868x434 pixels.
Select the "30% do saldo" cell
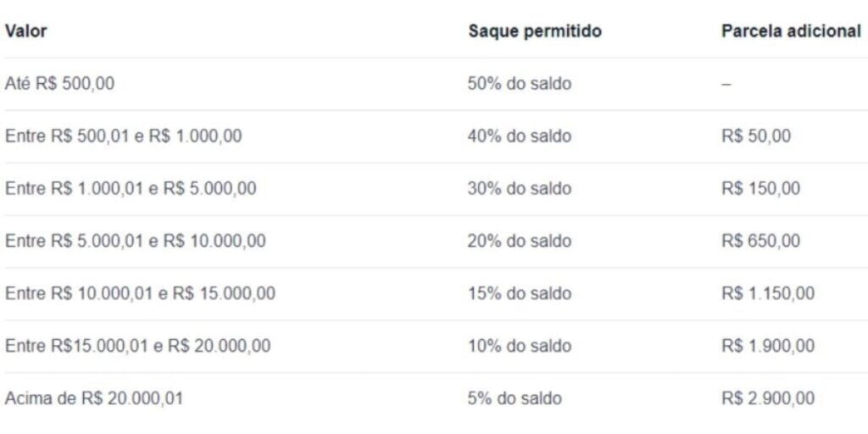pos(519,189)
